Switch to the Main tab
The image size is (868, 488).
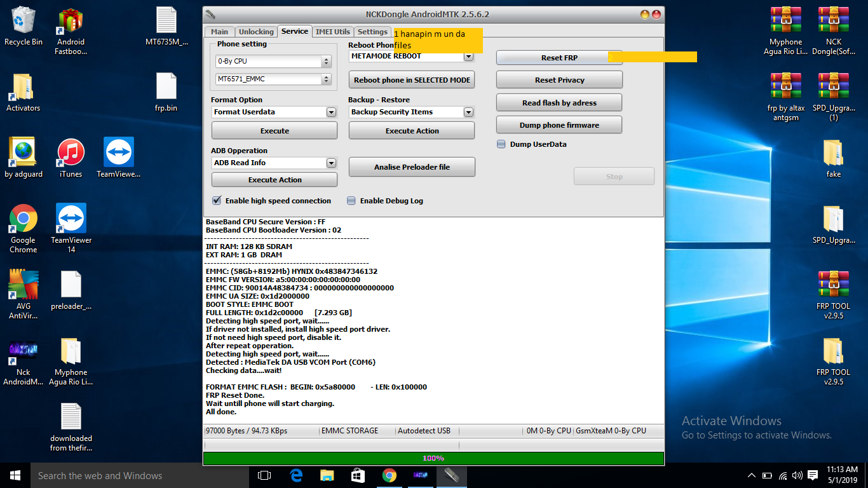tap(219, 32)
